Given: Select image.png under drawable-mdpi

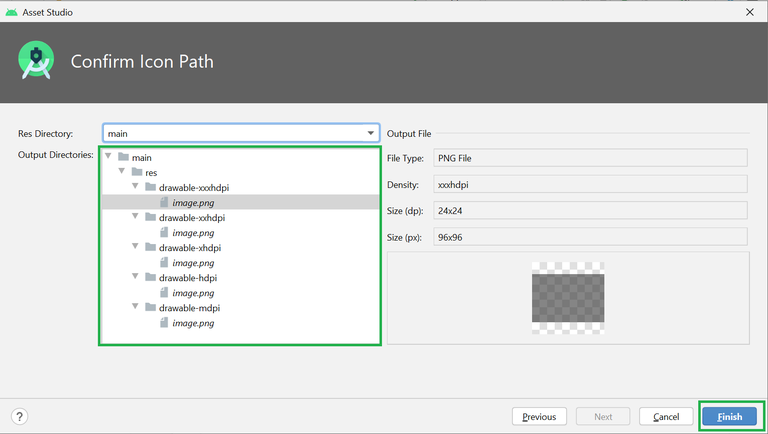Looking at the screenshot, I should tap(240, 323).
